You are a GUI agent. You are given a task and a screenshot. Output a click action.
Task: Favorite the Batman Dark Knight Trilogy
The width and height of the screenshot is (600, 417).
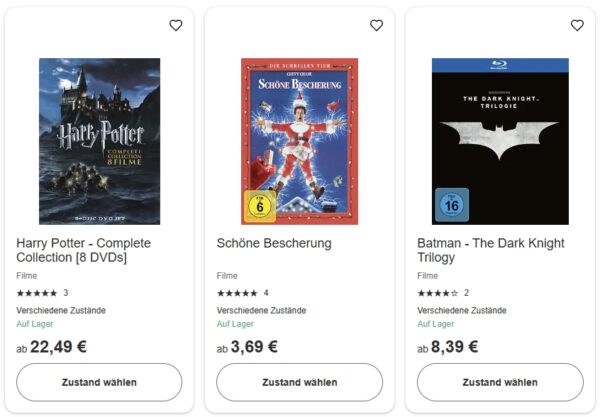coord(576,25)
